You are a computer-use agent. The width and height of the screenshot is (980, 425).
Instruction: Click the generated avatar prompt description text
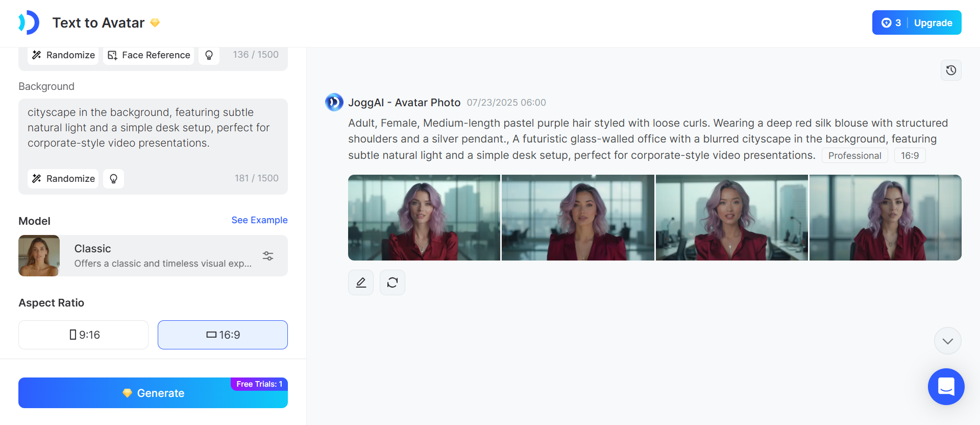click(648, 139)
